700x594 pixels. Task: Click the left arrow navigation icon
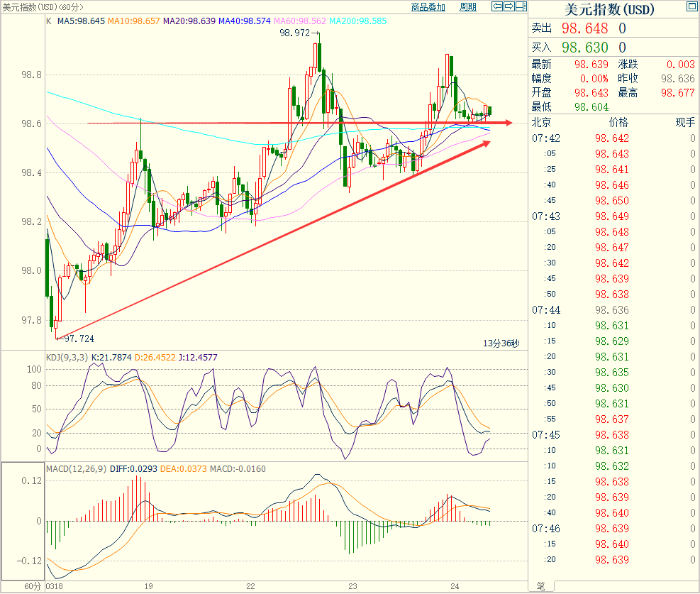click(x=498, y=7)
